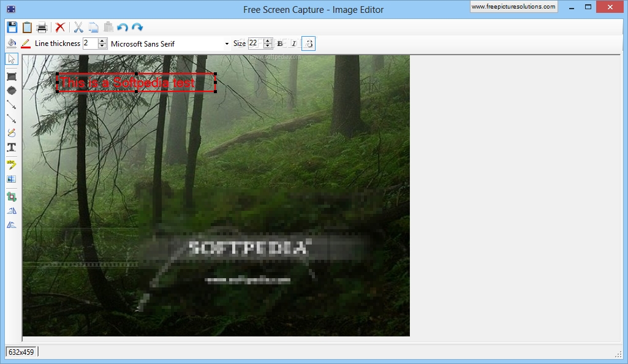Image resolution: width=628 pixels, height=364 pixels.
Task: Click the Paste icon in the top toolbar
Action: coord(108,27)
